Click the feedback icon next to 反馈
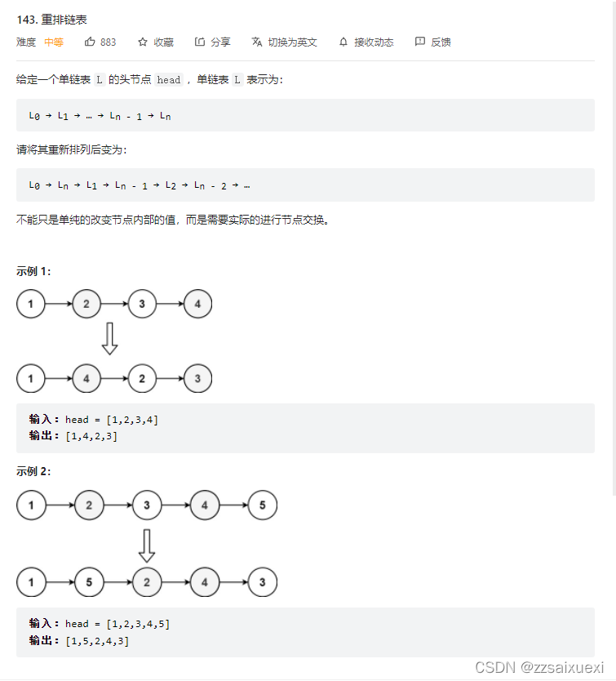The height and width of the screenshot is (681, 616). 419,42
